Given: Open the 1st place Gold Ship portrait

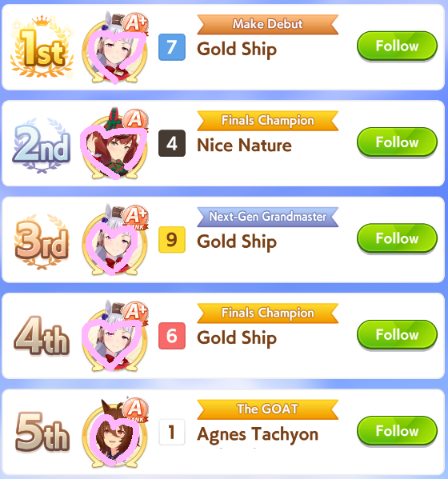Looking at the screenshot, I should [x=115, y=48].
